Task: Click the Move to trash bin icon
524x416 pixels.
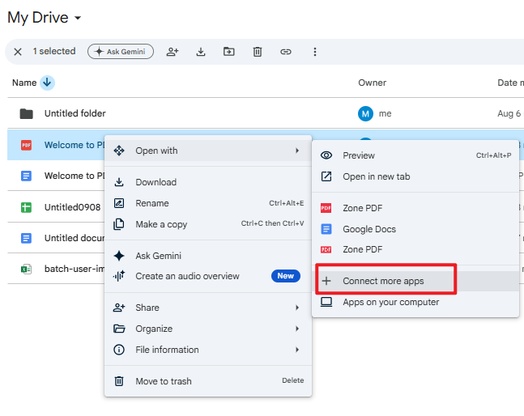Action: pyautogui.click(x=119, y=381)
